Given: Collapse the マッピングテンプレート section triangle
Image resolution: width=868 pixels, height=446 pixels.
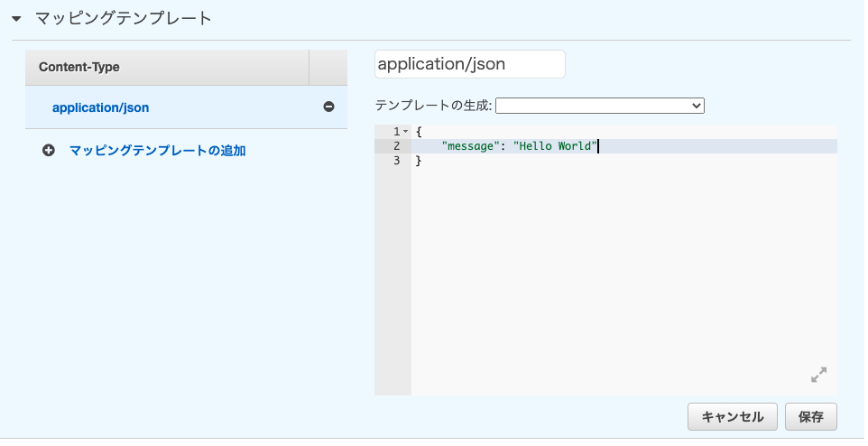Looking at the screenshot, I should point(16,19).
